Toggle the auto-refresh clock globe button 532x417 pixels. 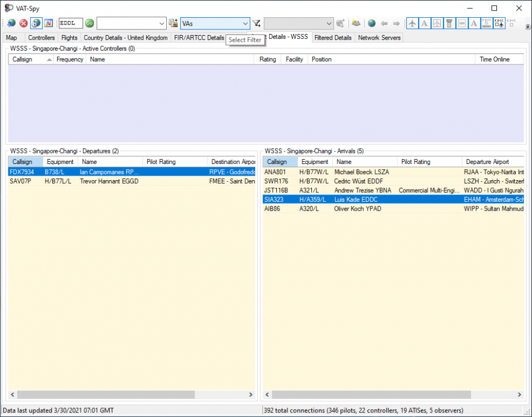point(36,23)
